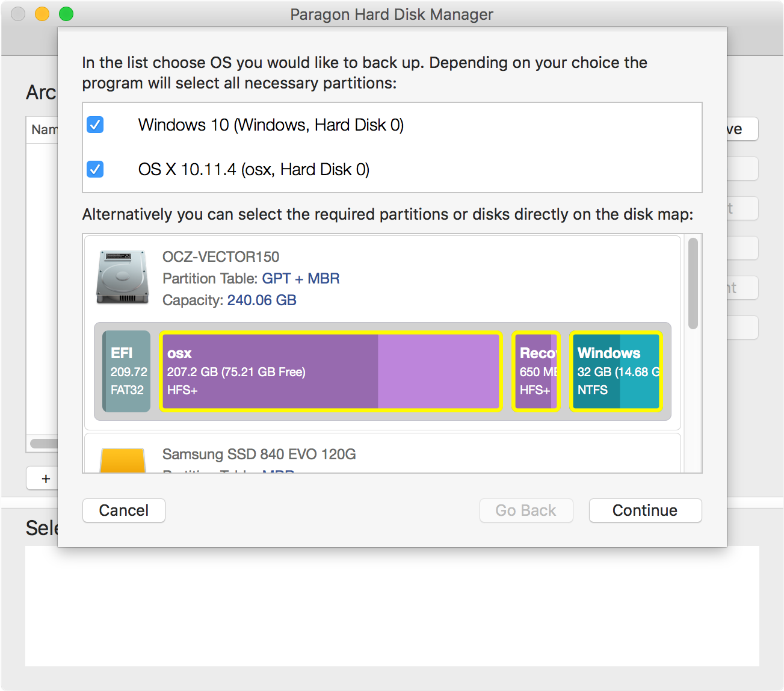
Task: Uncheck the Windows 10 backup checkbox
Action: 95,125
